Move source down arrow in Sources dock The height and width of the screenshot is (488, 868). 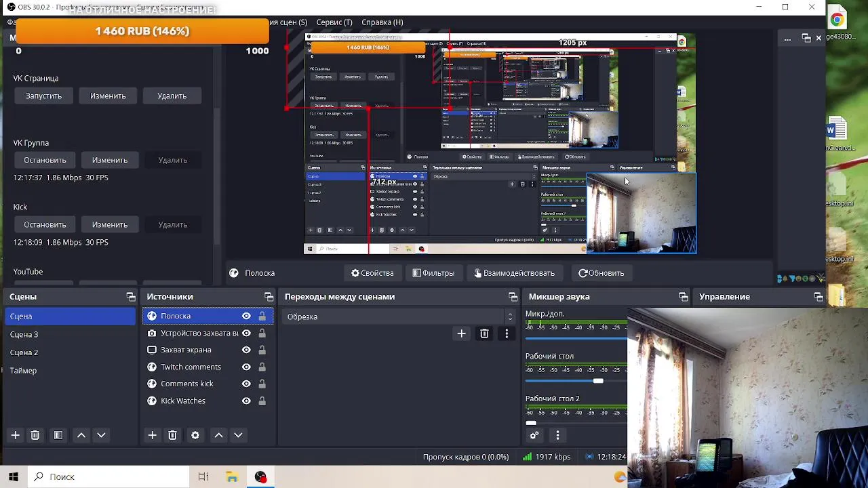click(238, 435)
